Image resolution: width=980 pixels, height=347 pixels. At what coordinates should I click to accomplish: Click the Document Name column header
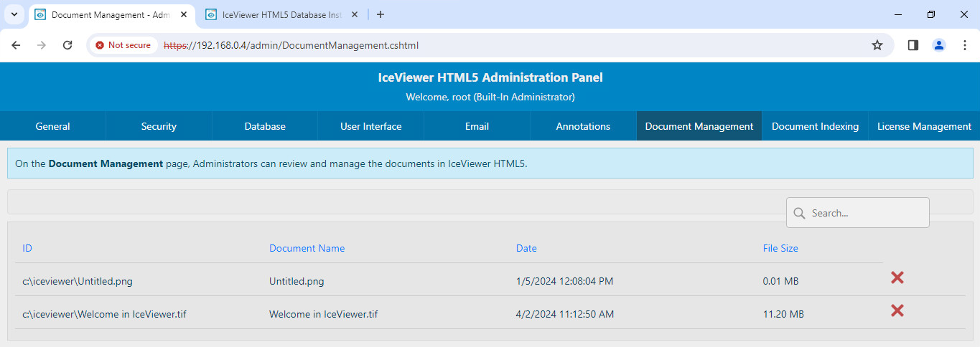307,249
